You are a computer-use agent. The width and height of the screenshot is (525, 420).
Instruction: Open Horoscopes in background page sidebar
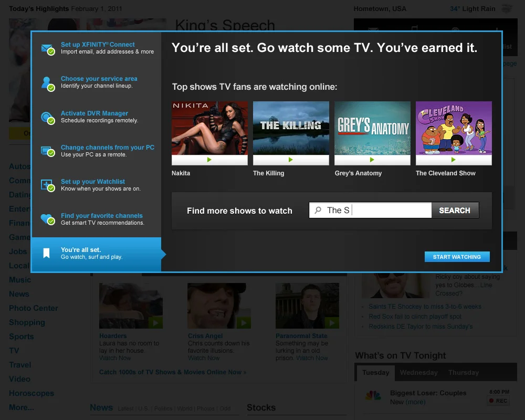[x=31, y=393]
